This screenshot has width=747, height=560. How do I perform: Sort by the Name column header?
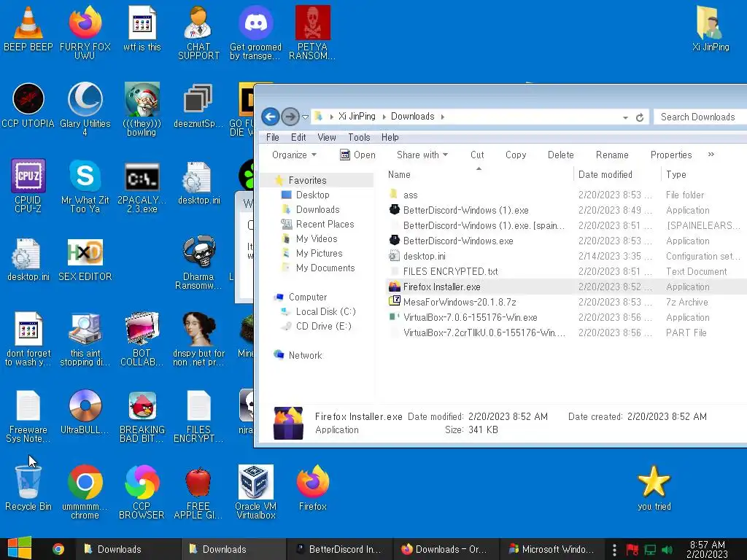(479, 174)
